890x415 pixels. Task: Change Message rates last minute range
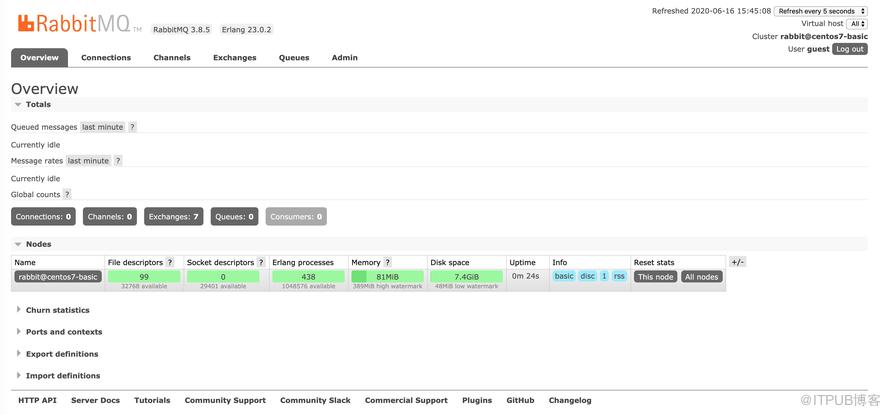88,161
